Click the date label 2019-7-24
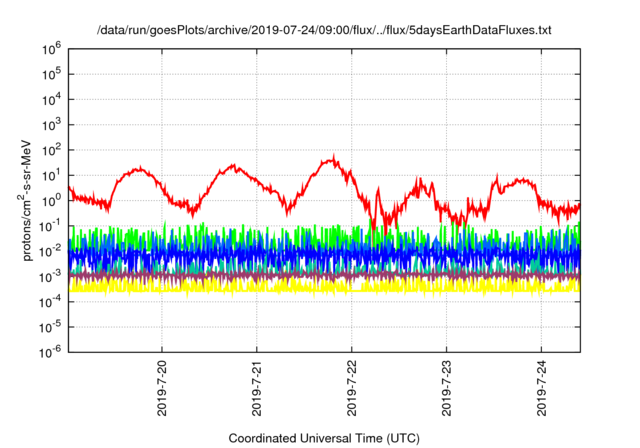Image resolution: width=640 pixels, height=448 pixels. 542,388
